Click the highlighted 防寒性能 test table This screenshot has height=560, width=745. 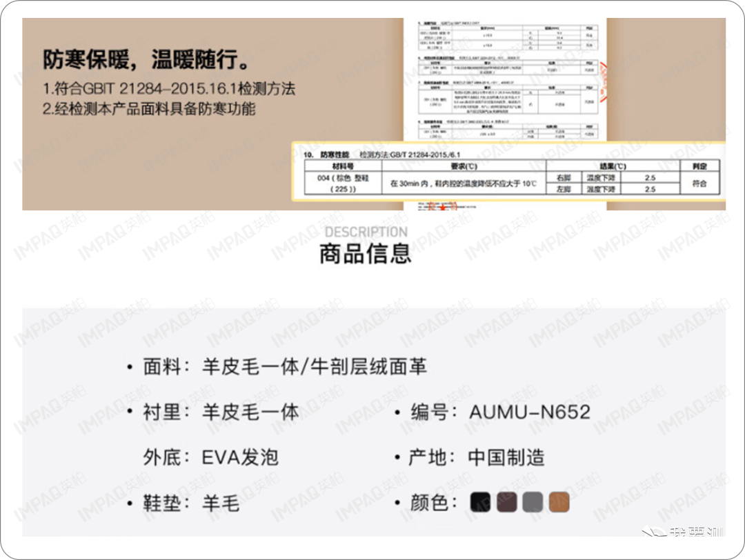coord(509,172)
